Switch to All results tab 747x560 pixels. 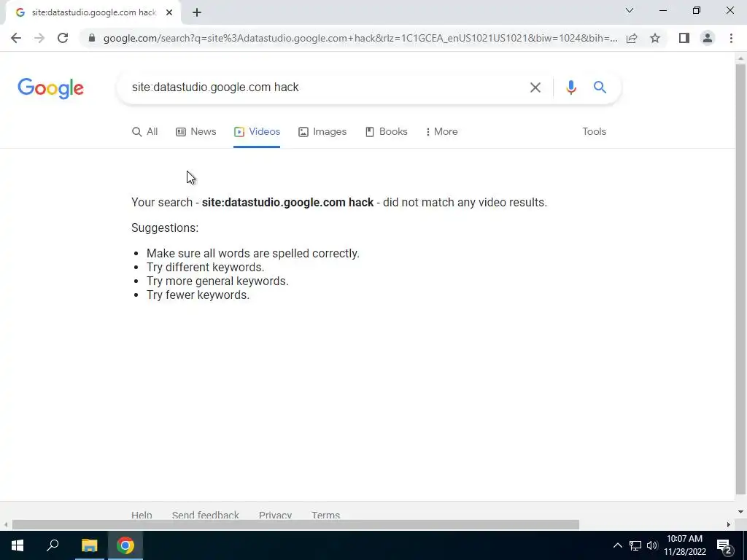pyautogui.click(x=145, y=132)
